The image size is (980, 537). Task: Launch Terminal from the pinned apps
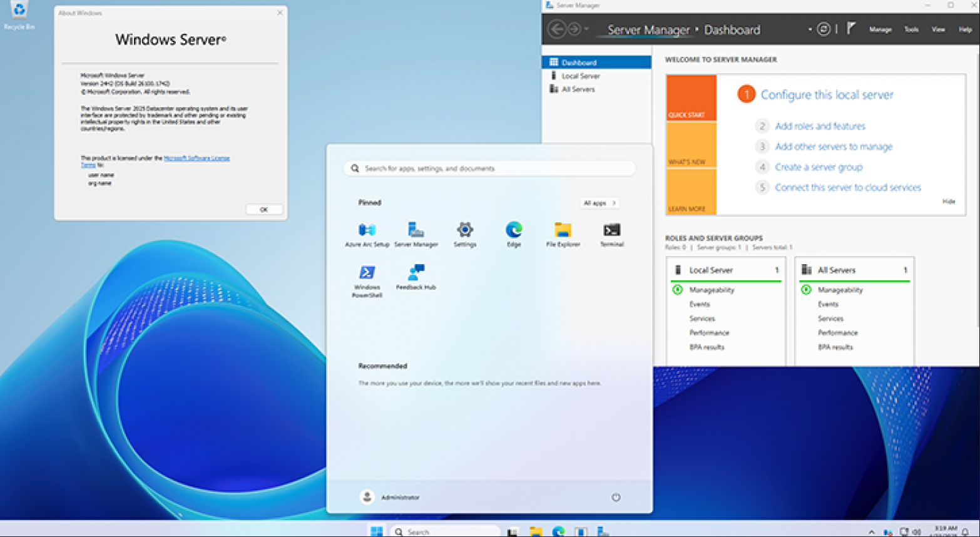click(612, 235)
